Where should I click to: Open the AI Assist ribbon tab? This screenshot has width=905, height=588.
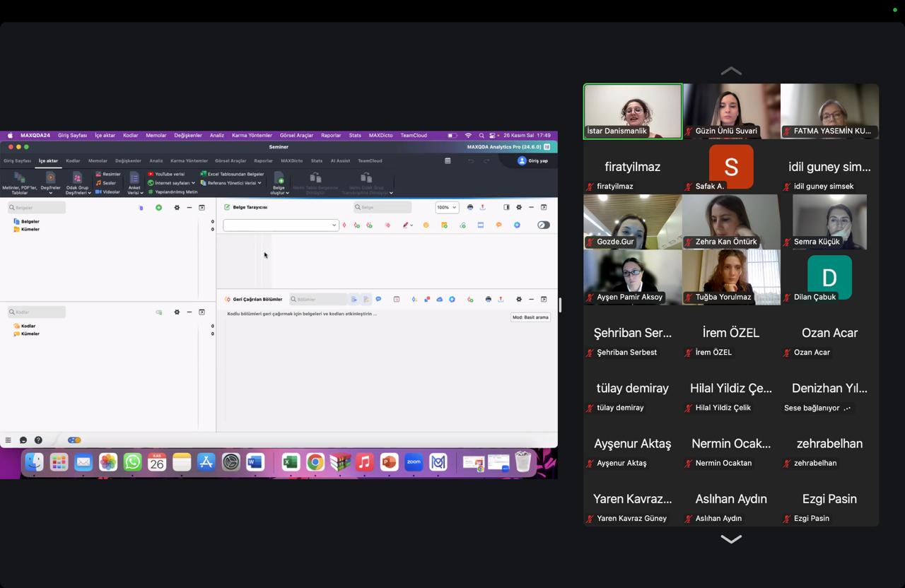point(340,160)
